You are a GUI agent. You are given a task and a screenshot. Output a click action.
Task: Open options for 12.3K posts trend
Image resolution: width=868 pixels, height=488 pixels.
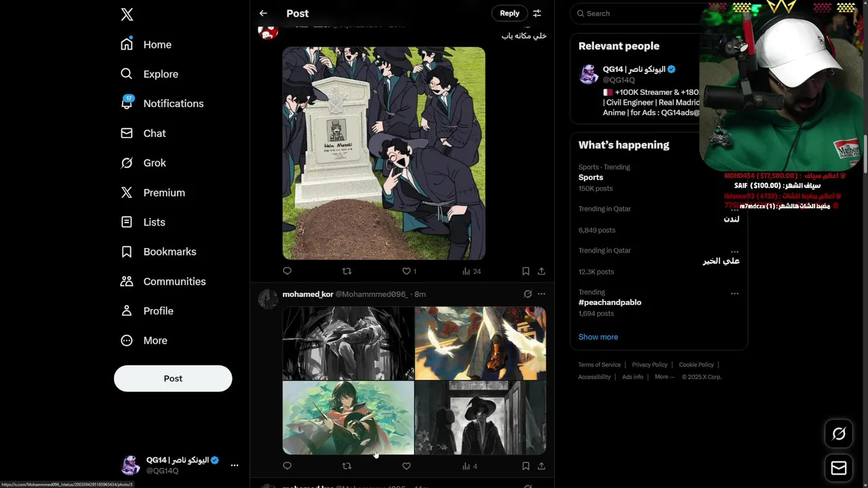734,251
